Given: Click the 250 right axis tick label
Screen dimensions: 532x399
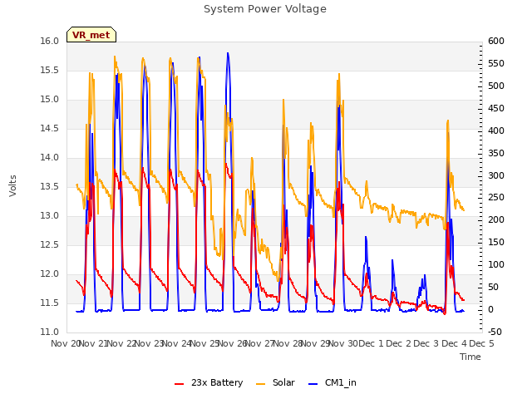Looking at the screenshot, I should coord(496,198).
